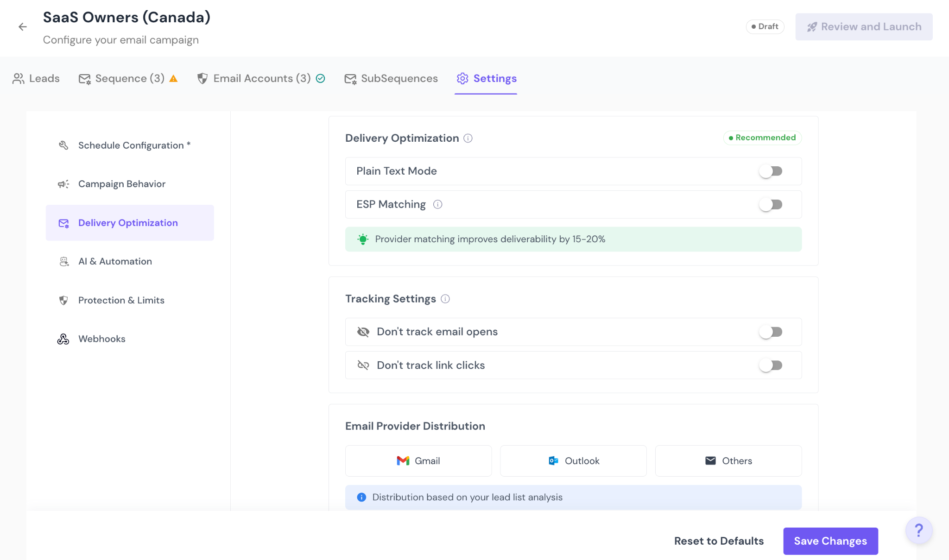Open Campaign Behavior settings section
The height and width of the screenshot is (560, 949).
[121, 184]
